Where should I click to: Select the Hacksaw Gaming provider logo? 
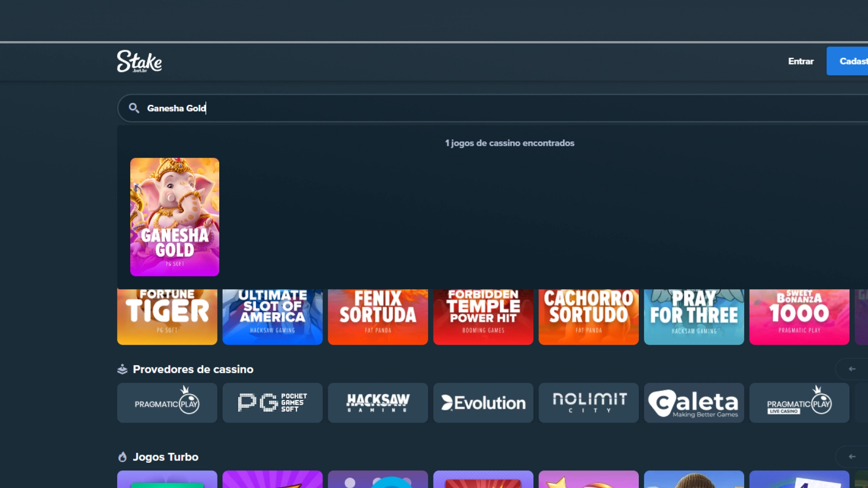pos(377,403)
